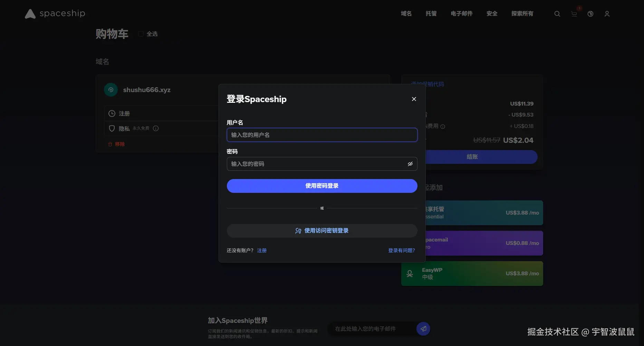This screenshot has height=346, width=644.
Task: Click the 购物车 page heading
Action: tap(112, 34)
